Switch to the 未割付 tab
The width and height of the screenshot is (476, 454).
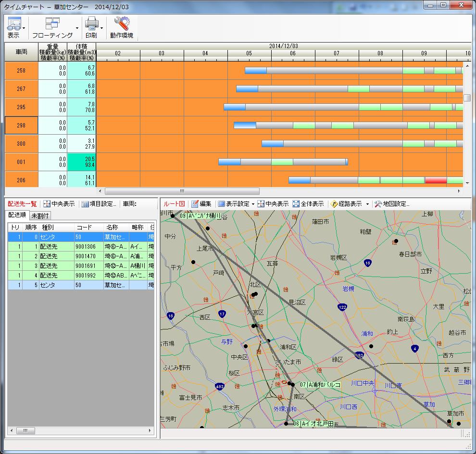[41, 215]
